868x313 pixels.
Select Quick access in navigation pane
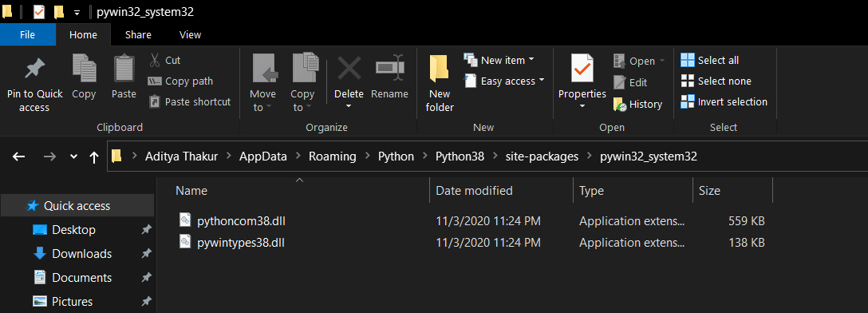click(x=77, y=205)
